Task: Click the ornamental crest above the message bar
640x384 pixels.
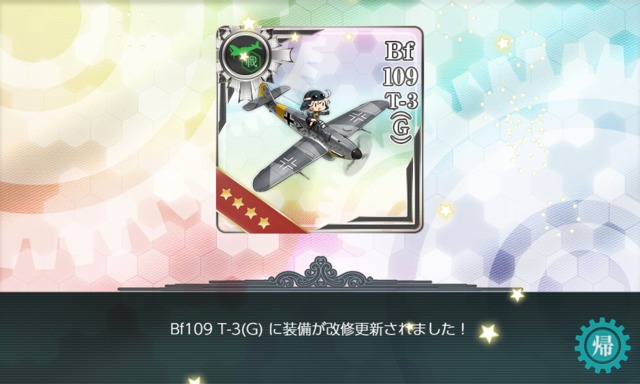Action: point(320,273)
